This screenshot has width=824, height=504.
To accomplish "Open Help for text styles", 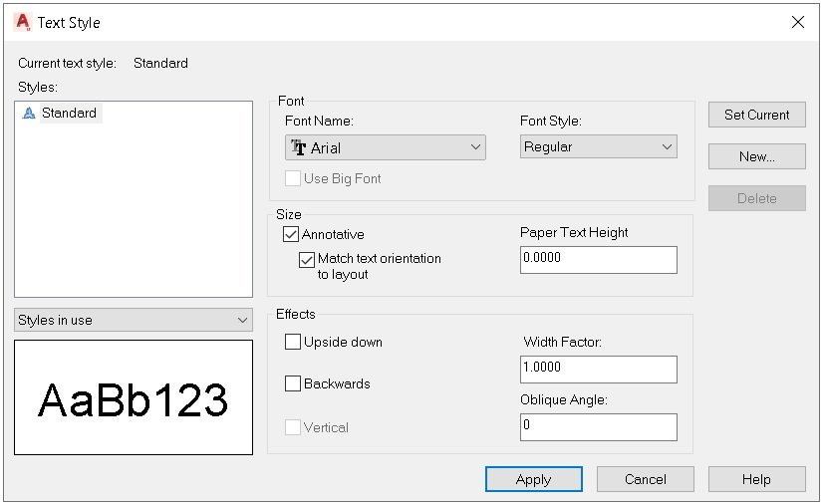I will 756,479.
